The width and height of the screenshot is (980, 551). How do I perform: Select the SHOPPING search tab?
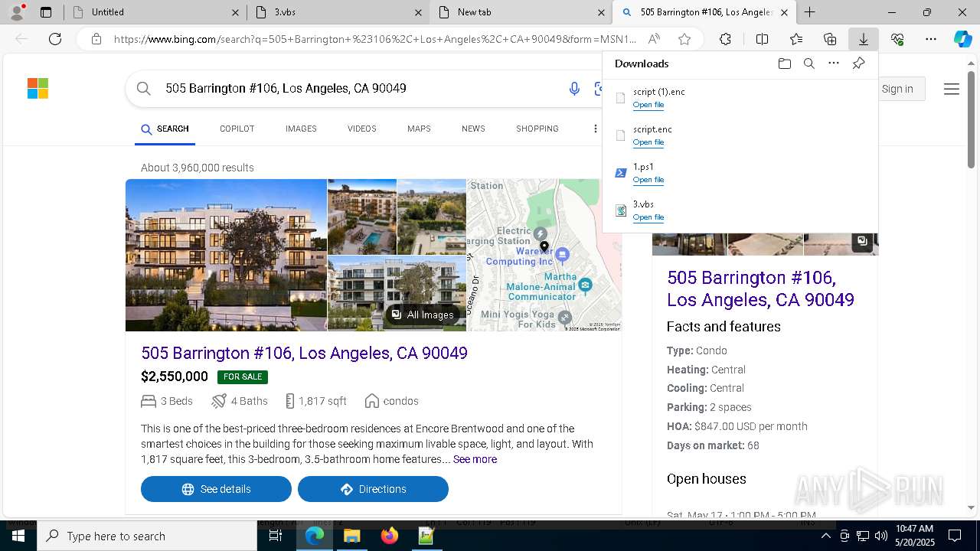click(537, 129)
